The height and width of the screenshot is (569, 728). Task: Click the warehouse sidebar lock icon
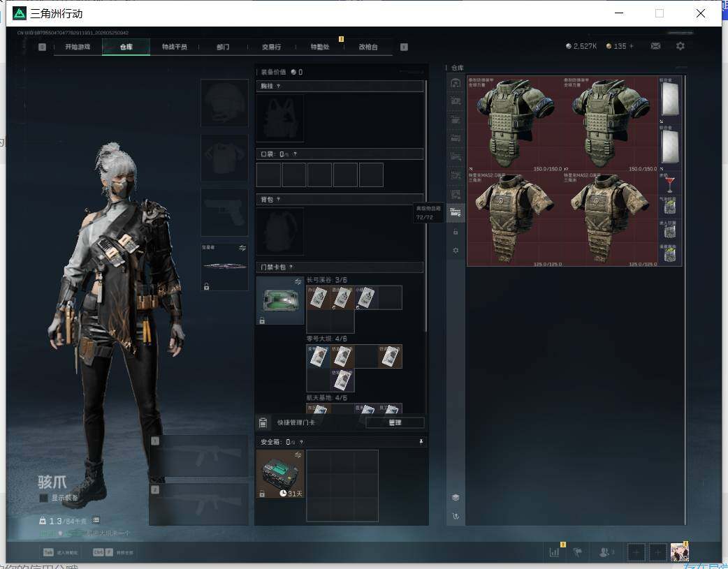tap(456, 232)
